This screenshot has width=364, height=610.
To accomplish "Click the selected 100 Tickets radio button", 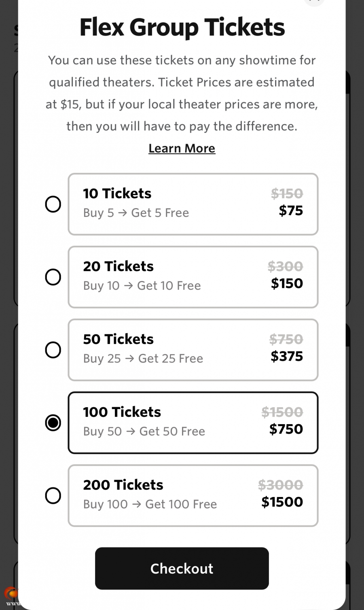I will (53, 423).
